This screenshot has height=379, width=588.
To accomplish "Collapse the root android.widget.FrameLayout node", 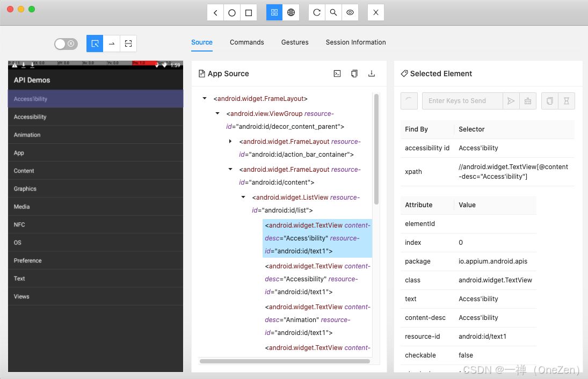I will (x=205, y=99).
